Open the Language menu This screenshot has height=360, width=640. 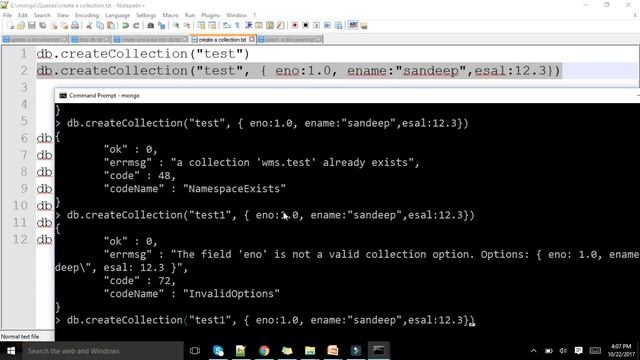[x=117, y=15]
